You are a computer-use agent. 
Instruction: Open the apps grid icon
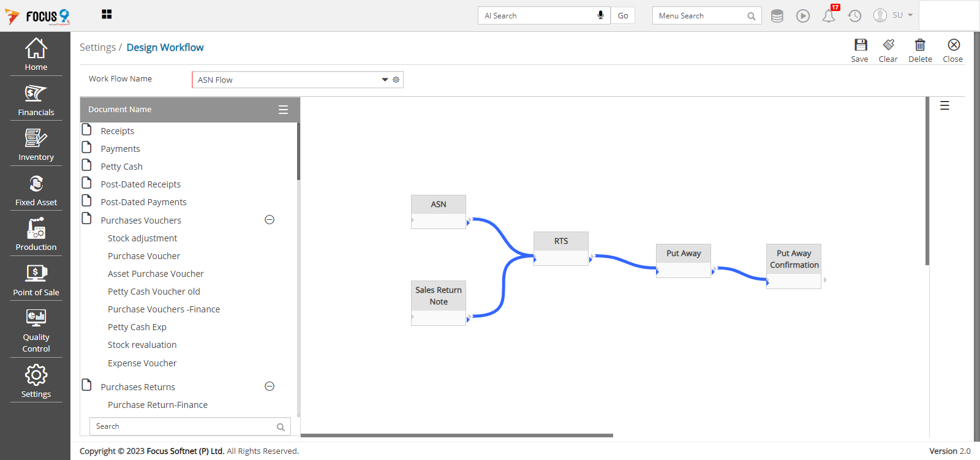(x=107, y=14)
